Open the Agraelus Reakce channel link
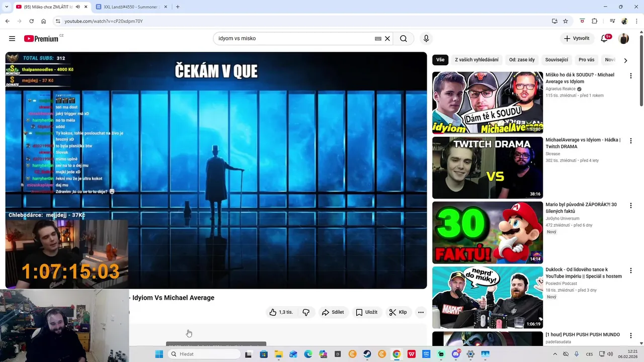Screen dimensions: 644x362 560,89
